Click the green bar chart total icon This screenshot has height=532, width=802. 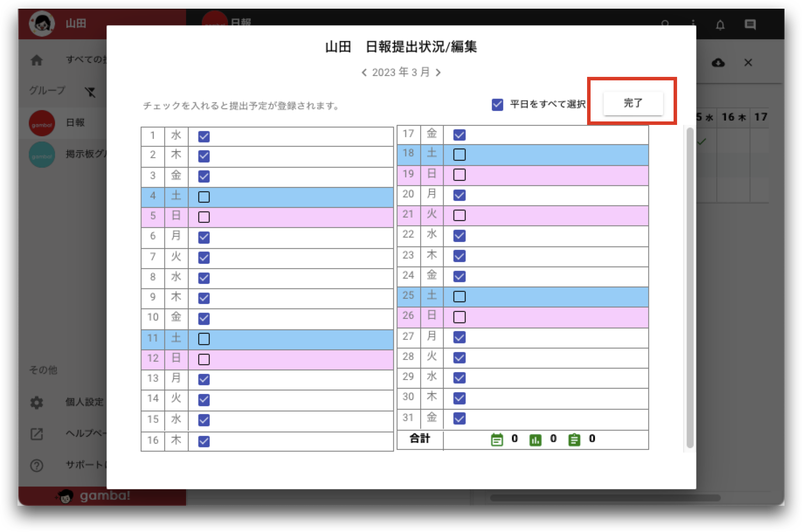coord(536,440)
